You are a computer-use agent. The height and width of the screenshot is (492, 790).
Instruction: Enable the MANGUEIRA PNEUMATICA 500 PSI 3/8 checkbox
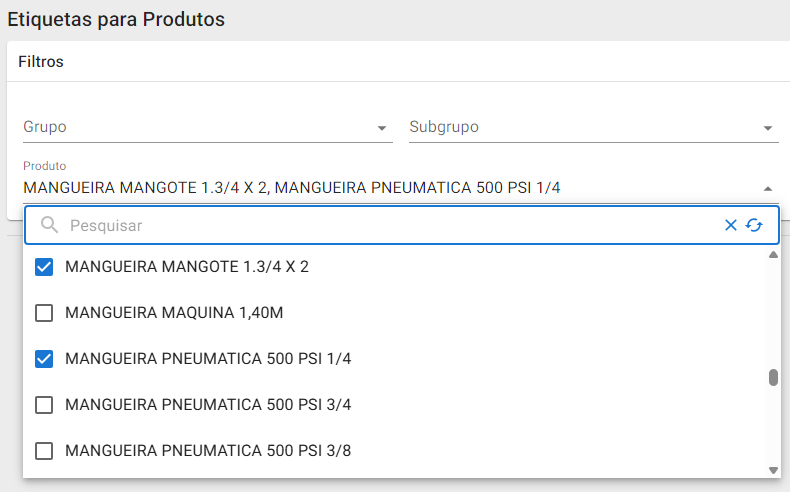(x=44, y=451)
